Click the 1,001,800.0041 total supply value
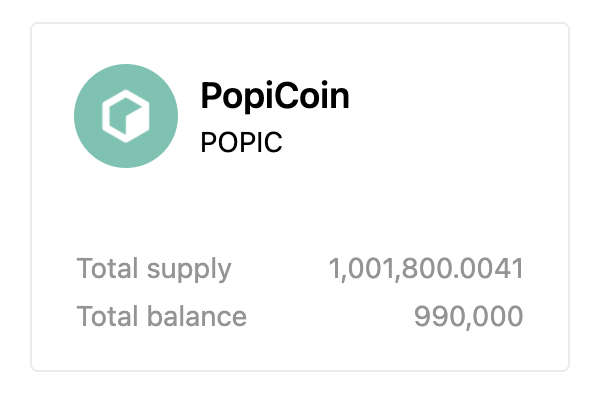 coord(426,269)
